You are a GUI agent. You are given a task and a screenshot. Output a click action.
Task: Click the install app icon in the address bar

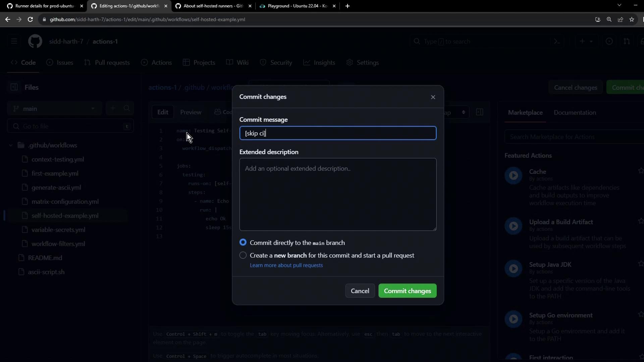(x=598, y=19)
